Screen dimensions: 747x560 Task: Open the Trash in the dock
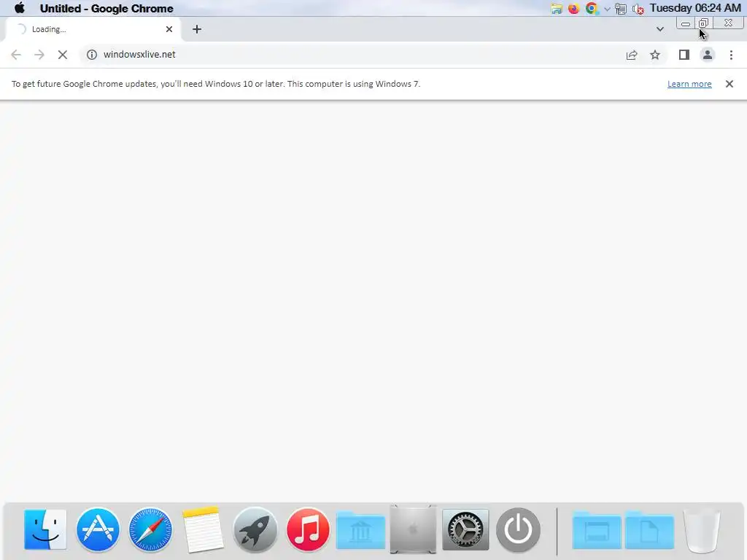click(702, 531)
